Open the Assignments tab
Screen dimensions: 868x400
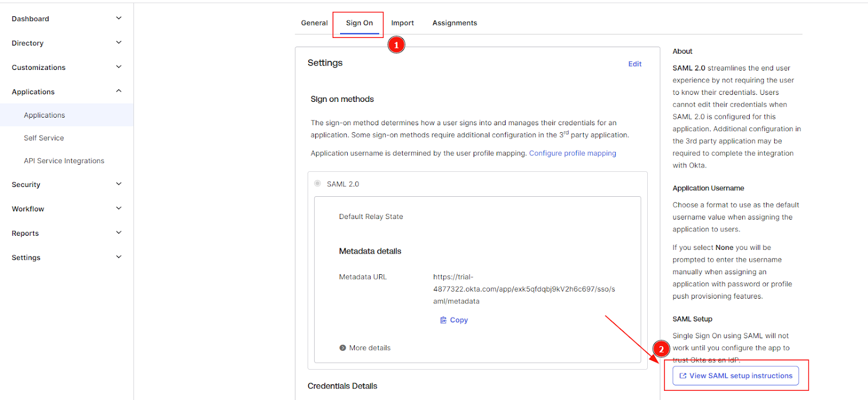click(x=455, y=23)
